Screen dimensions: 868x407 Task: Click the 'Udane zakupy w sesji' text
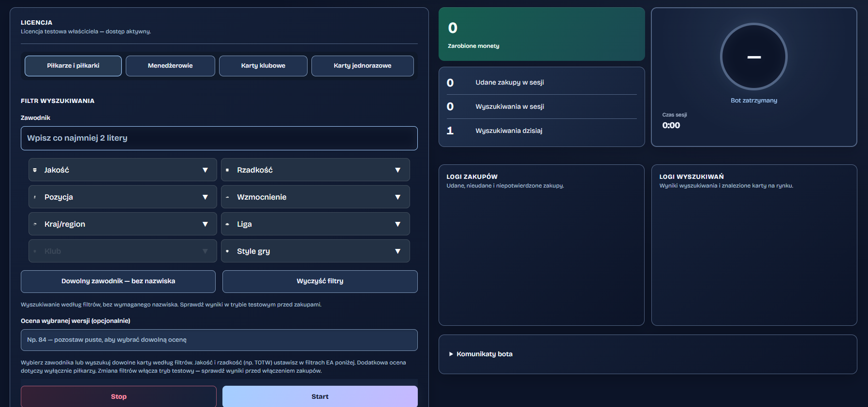tap(510, 82)
